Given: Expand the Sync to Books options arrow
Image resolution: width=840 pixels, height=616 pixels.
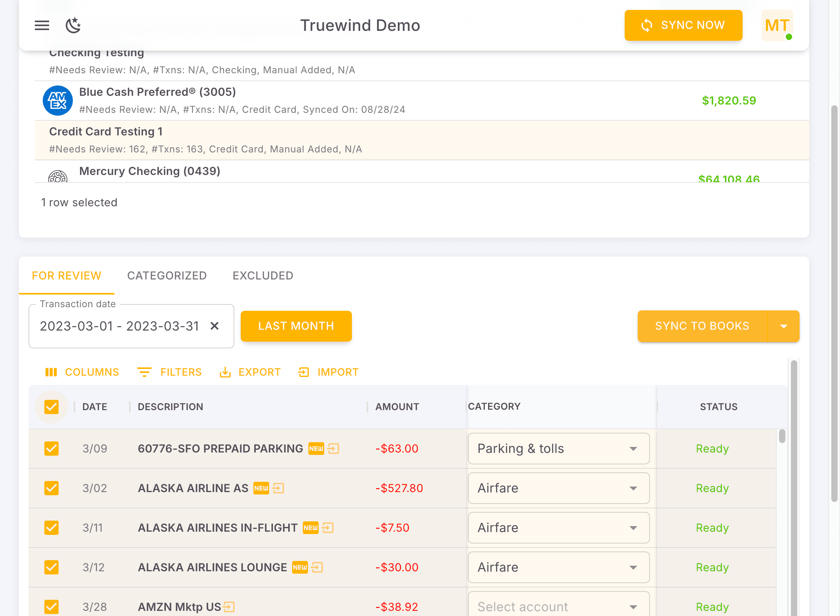Looking at the screenshot, I should tap(784, 326).
